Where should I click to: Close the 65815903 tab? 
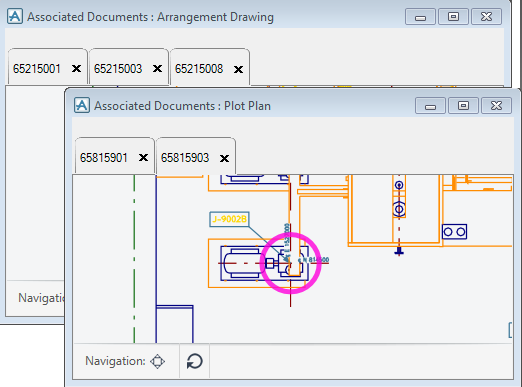[224, 158]
